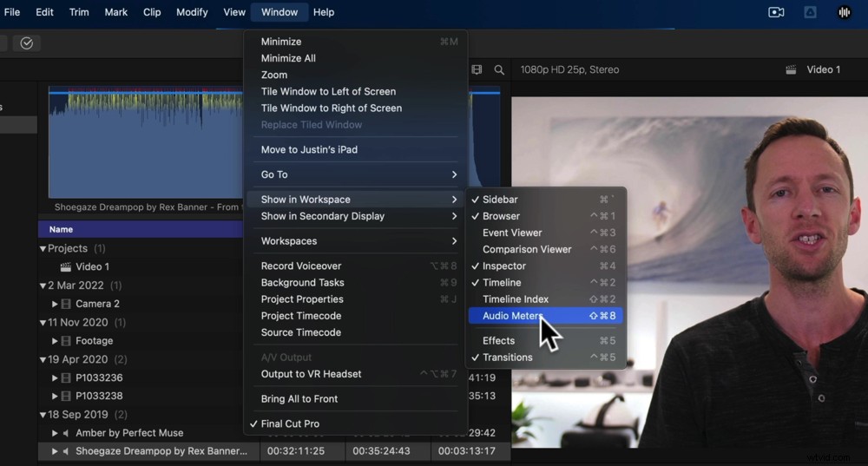Open Background Tasks from menu
This screenshot has height=466, width=868.
point(355,282)
